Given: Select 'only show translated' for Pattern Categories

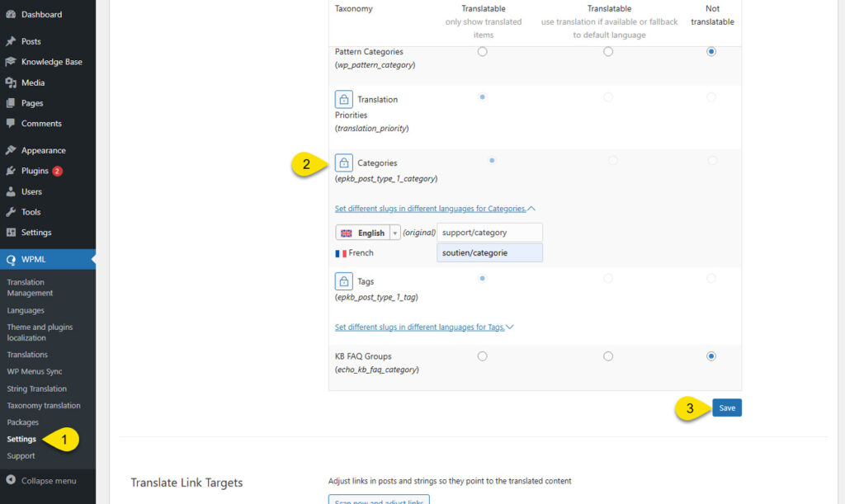Looking at the screenshot, I should [482, 52].
